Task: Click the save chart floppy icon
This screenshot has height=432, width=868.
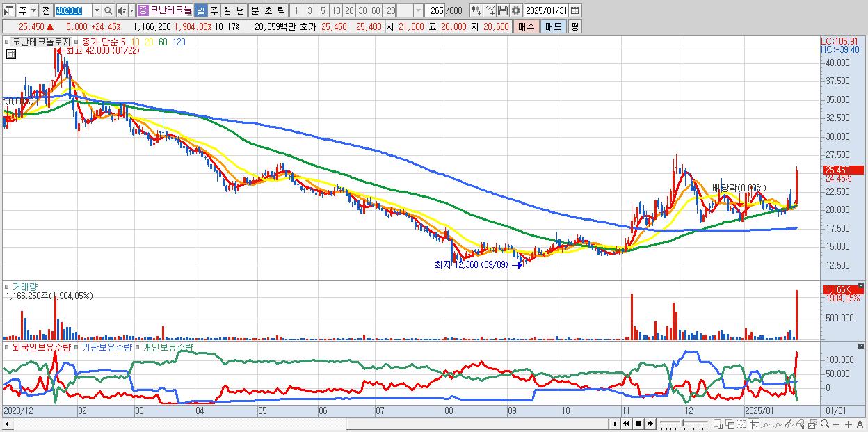Action: pos(503,10)
